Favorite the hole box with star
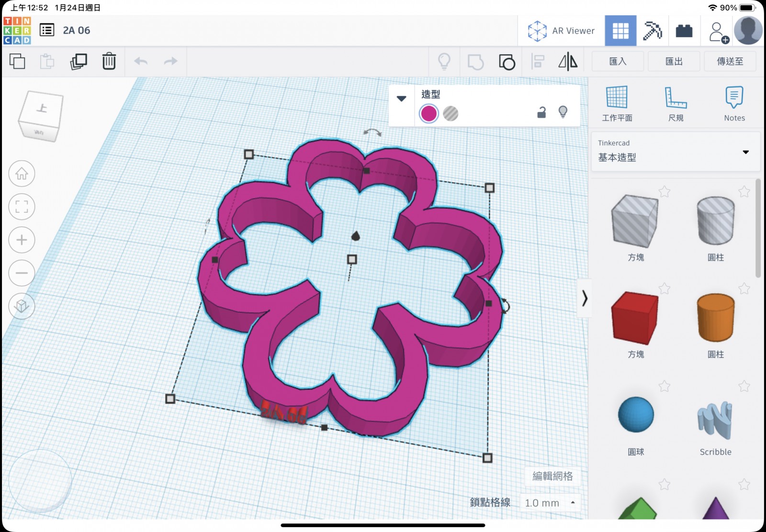The image size is (766, 532). tap(665, 192)
